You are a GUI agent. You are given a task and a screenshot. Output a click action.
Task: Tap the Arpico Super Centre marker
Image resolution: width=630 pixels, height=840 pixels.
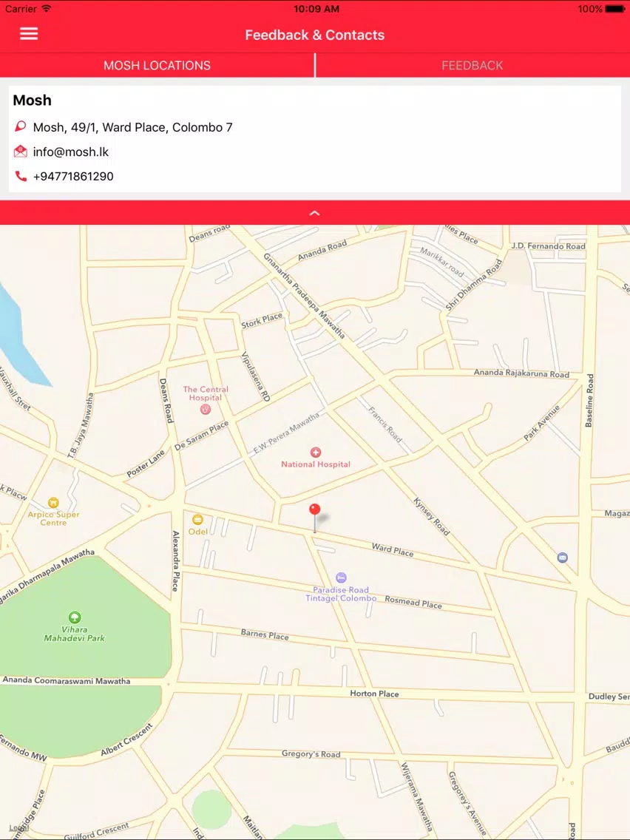[53, 503]
